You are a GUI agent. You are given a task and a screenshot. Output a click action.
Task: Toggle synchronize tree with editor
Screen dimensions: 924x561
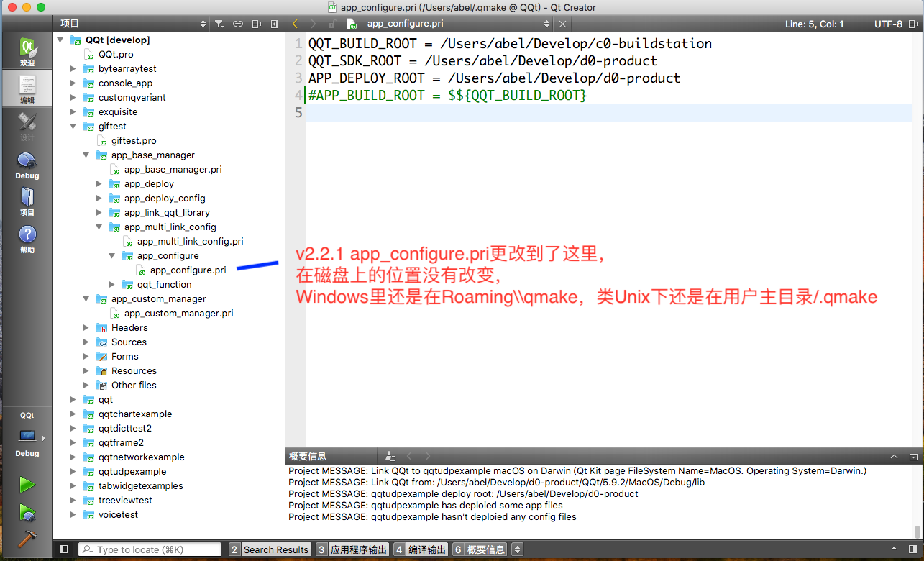pyautogui.click(x=238, y=24)
